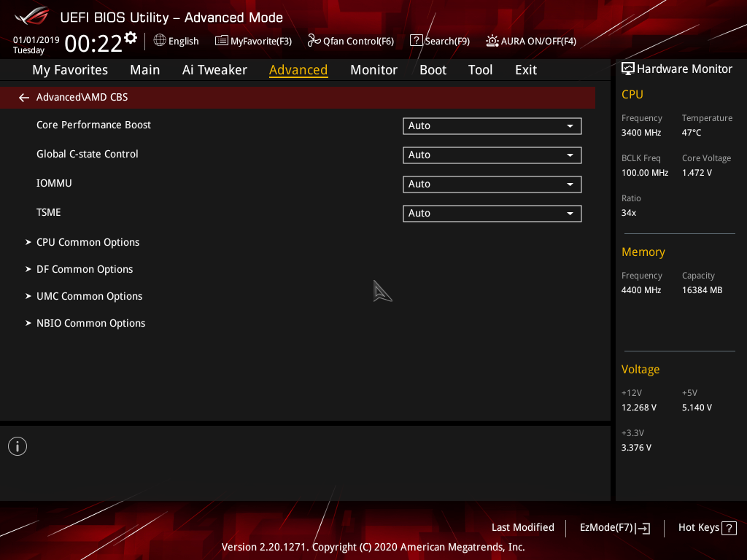Launch Qfan Control(F6)
Image resolution: width=747 pixels, height=560 pixels.
[351, 41]
